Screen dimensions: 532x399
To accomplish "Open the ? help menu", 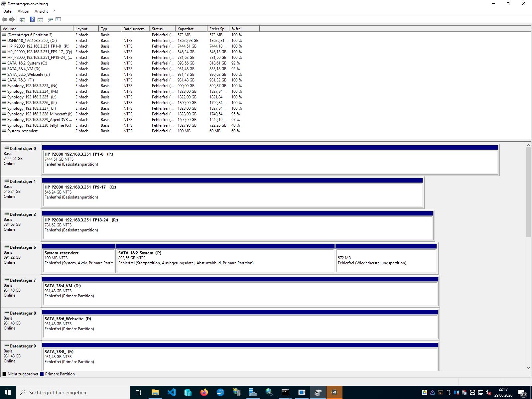I will pos(54,11).
